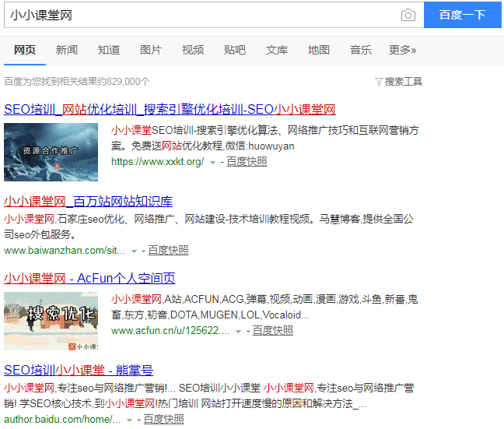Go to the 贴吧 tab
The width and height of the screenshot is (504, 429).
click(x=235, y=50)
